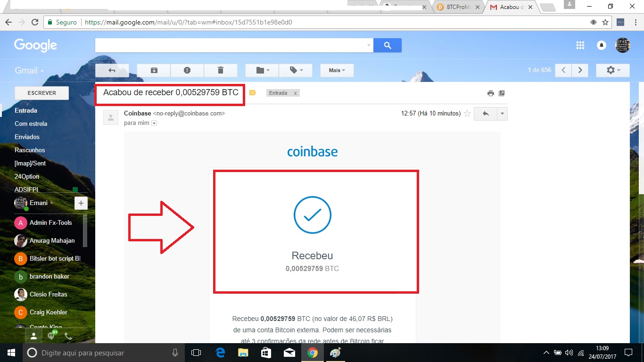The height and width of the screenshot is (362, 644).
Task: Reload the page in Chrome
Action: pos(34,22)
